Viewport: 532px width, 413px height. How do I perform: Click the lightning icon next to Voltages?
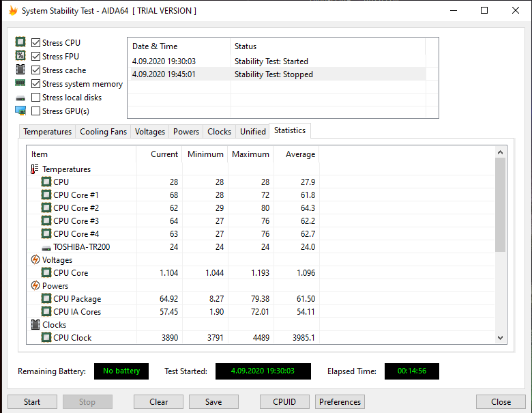pos(35,260)
